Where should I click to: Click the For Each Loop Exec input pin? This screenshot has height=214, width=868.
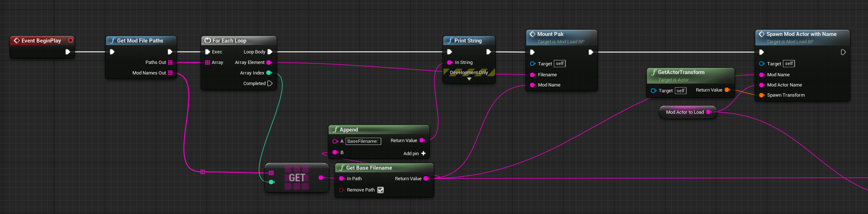tap(207, 52)
